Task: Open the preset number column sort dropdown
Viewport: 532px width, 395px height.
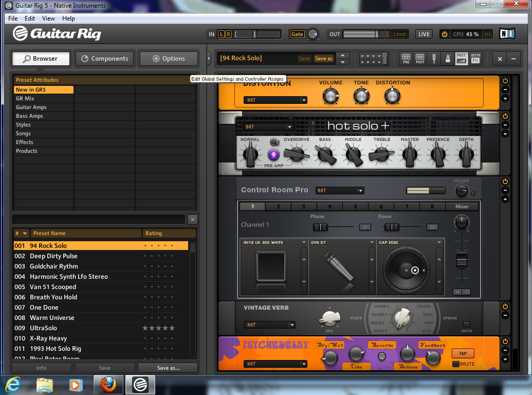Action: point(25,234)
